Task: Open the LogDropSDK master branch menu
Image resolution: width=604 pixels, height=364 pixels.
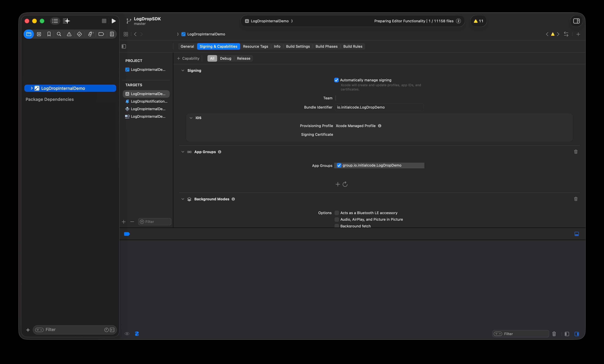Action: click(x=143, y=21)
